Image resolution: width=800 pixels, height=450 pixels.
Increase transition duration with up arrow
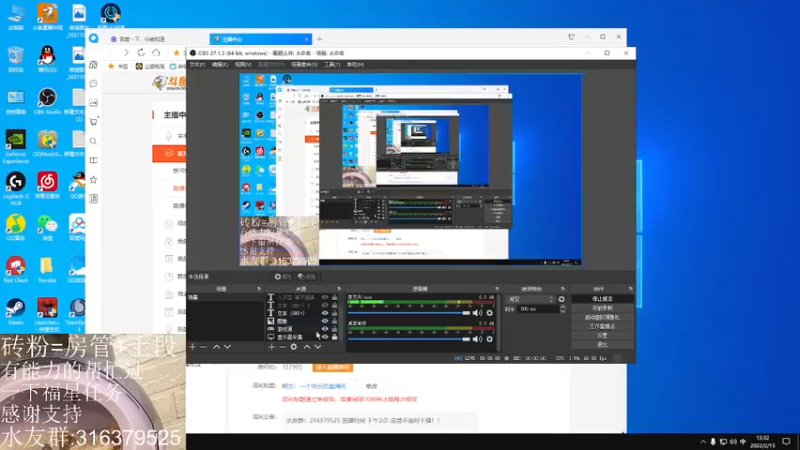[563, 307]
